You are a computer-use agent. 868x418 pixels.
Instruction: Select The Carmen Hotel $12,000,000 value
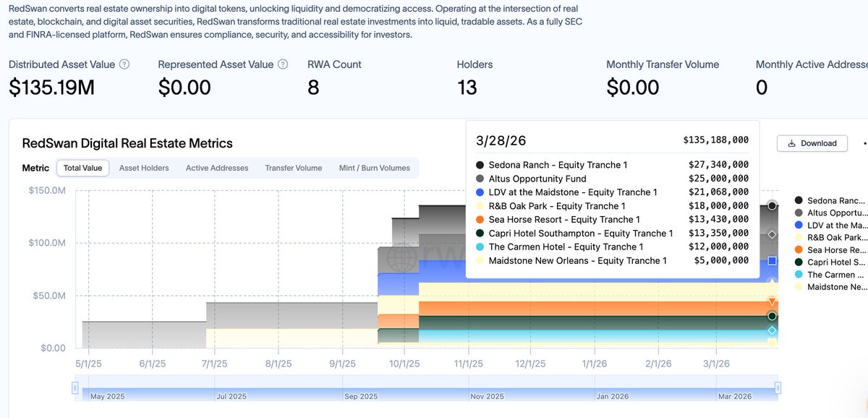(x=718, y=247)
